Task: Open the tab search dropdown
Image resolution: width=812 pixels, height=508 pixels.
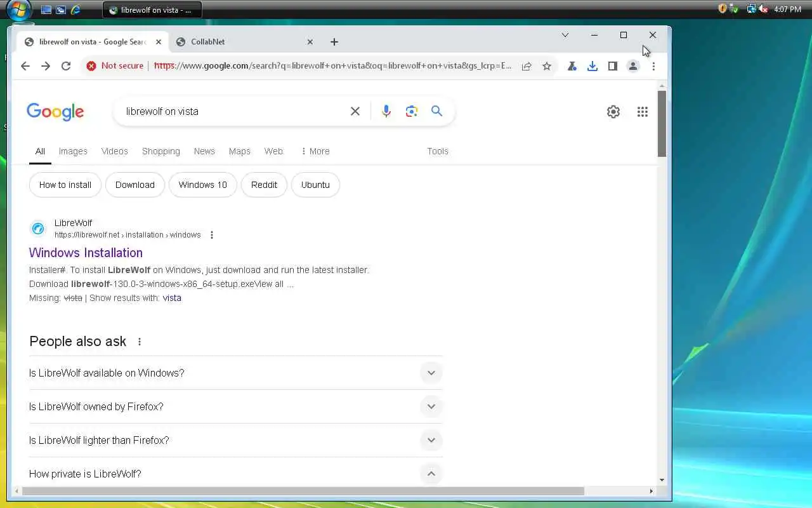Action: point(565,35)
